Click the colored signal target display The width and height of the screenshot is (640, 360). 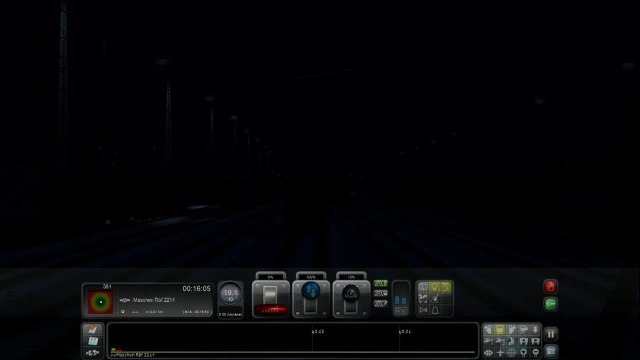[x=100, y=302]
